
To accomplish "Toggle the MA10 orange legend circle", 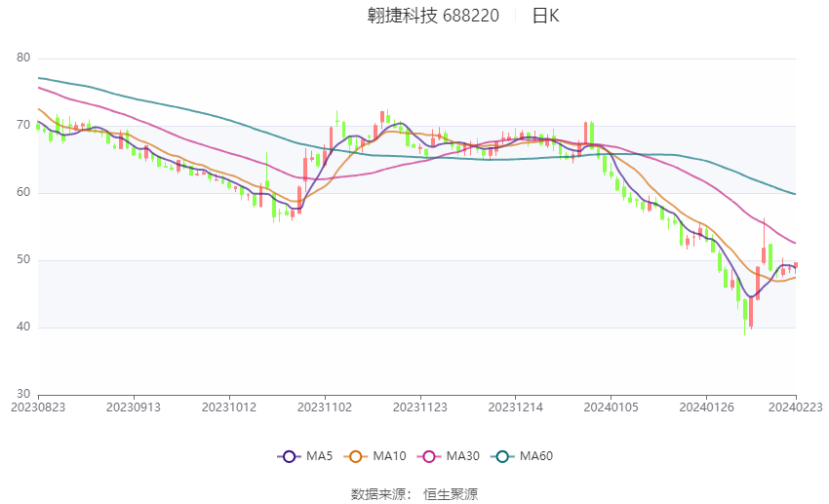I will point(355,456).
